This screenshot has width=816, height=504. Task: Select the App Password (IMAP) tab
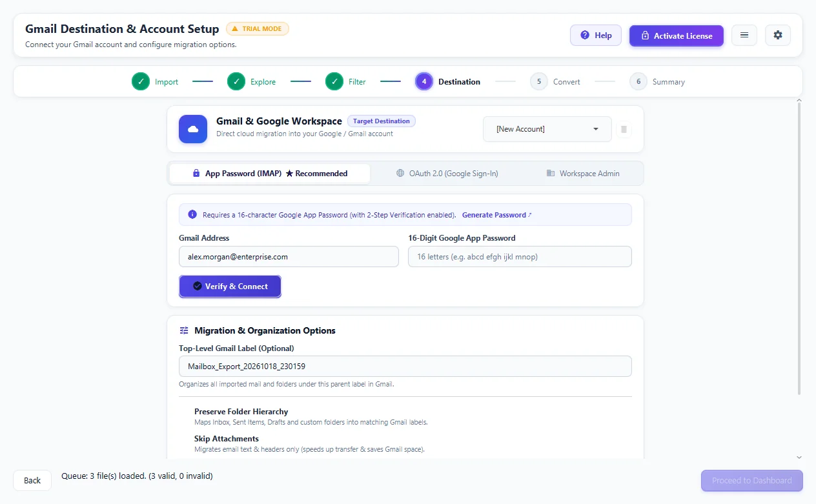[270, 174]
